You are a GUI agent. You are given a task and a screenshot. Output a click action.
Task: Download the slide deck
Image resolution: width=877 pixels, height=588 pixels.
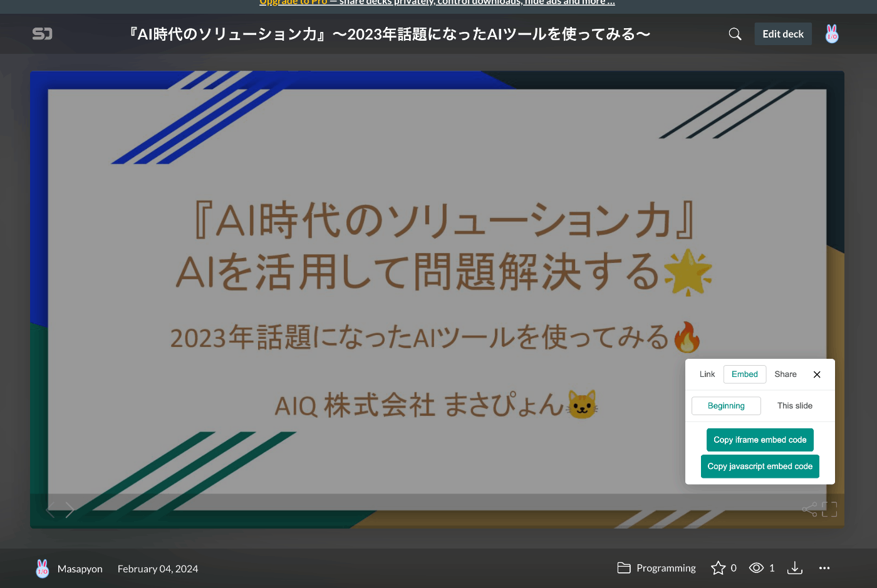point(794,568)
